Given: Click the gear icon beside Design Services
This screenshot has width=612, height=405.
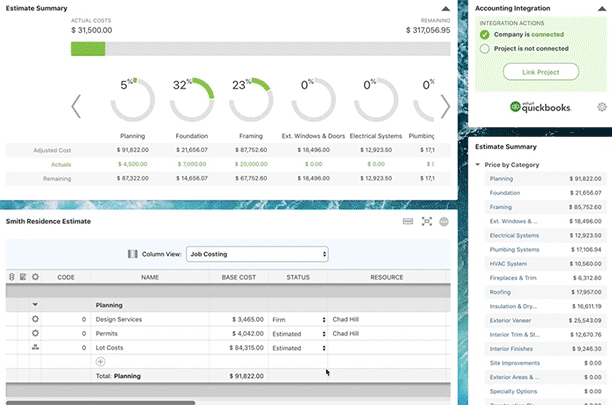Looking at the screenshot, I should [36, 319].
